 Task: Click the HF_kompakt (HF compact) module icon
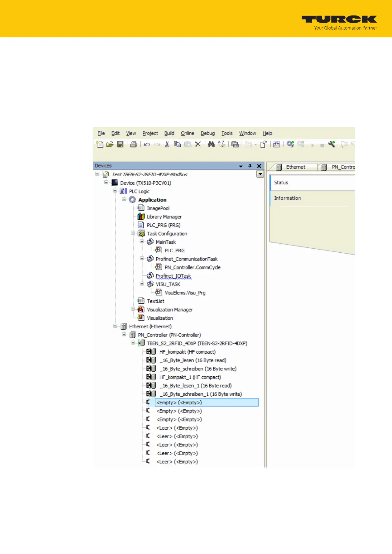coord(151,352)
